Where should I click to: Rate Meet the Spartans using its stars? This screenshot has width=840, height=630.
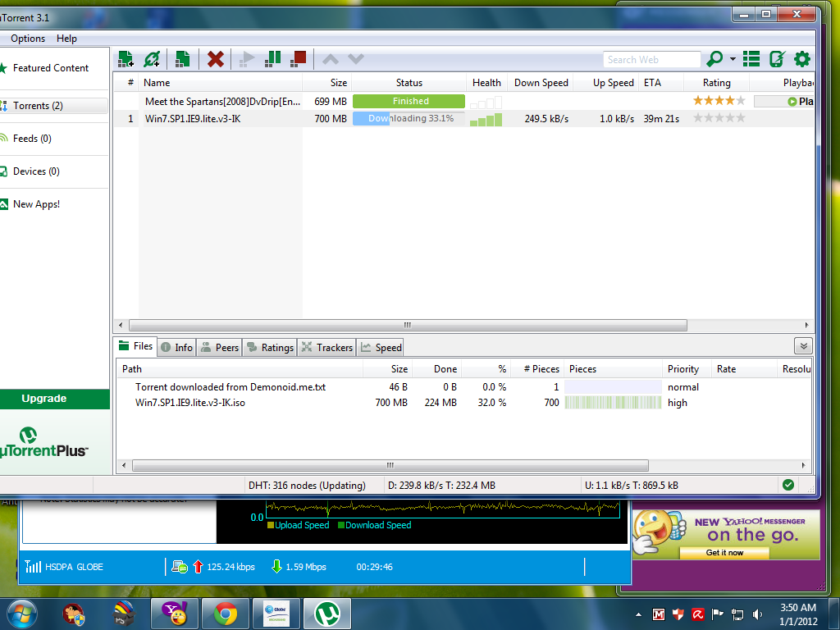click(719, 101)
